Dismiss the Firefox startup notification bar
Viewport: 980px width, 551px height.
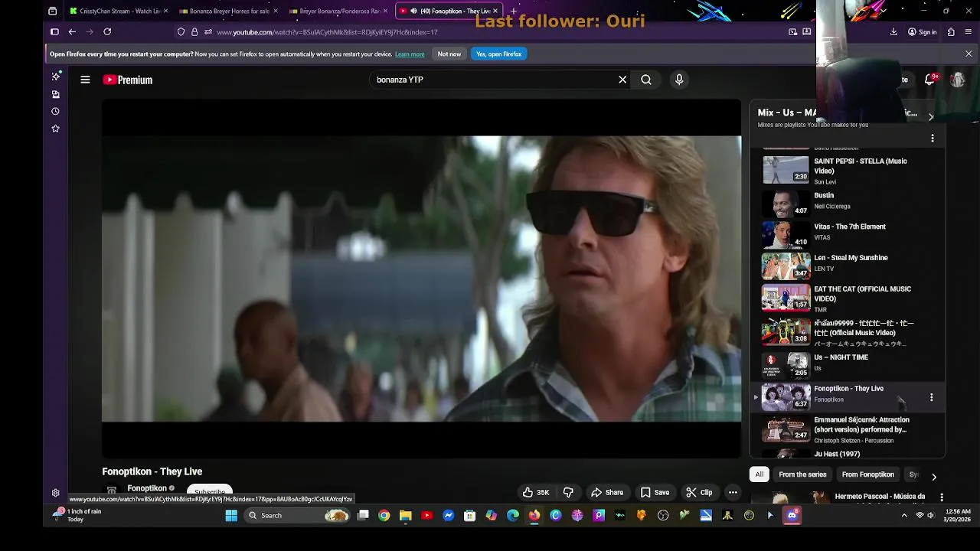[x=969, y=54]
